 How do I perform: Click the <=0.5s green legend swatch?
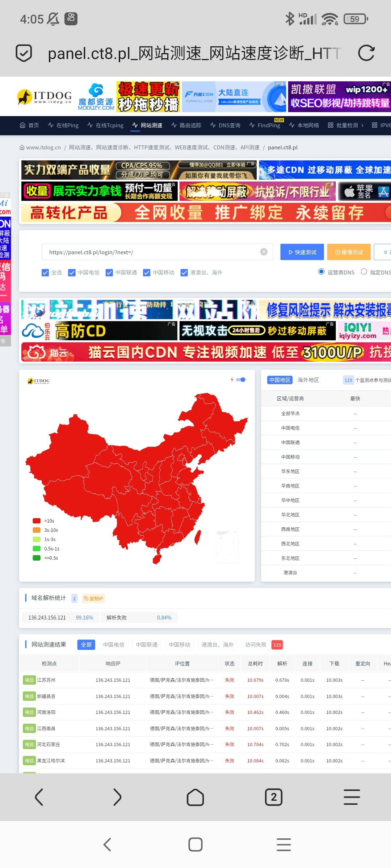click(37, 558)
